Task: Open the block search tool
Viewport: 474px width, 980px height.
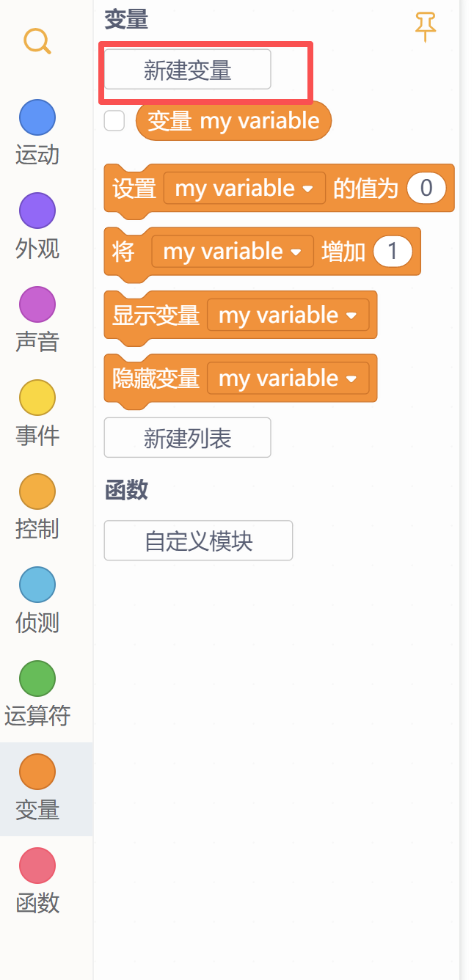Action: pos(37,41)
